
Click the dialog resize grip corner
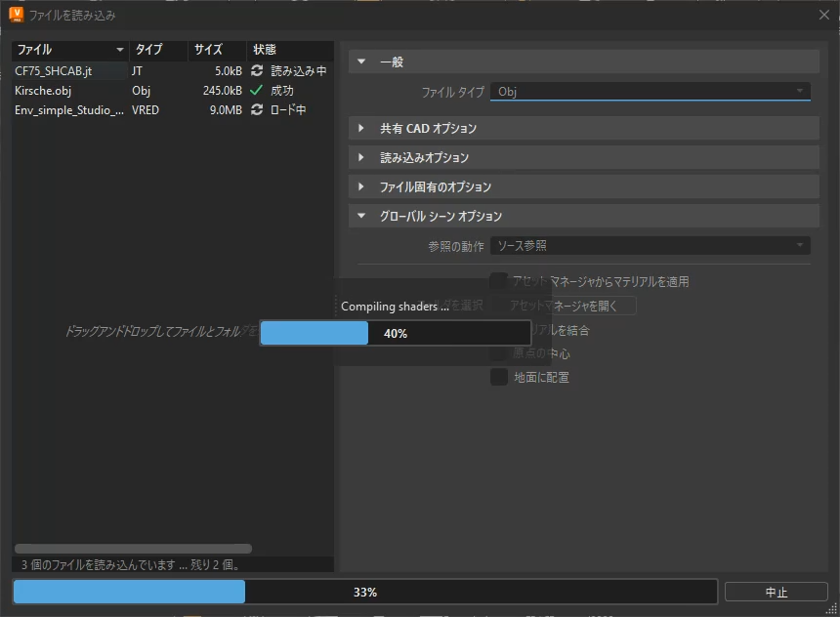832,609
